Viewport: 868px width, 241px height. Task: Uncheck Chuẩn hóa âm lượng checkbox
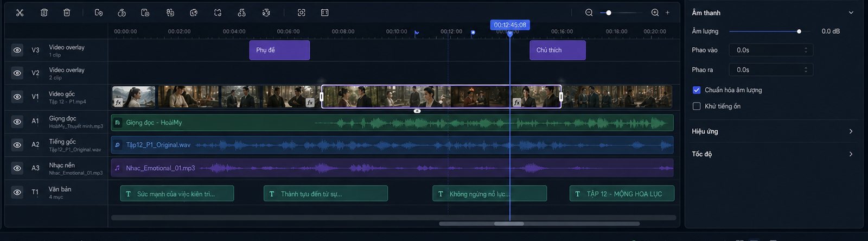pyautogui.click(x=697, y=90)
